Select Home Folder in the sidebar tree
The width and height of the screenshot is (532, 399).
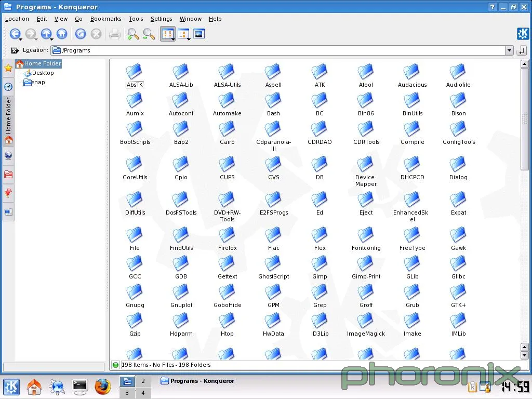pos(38,63)
